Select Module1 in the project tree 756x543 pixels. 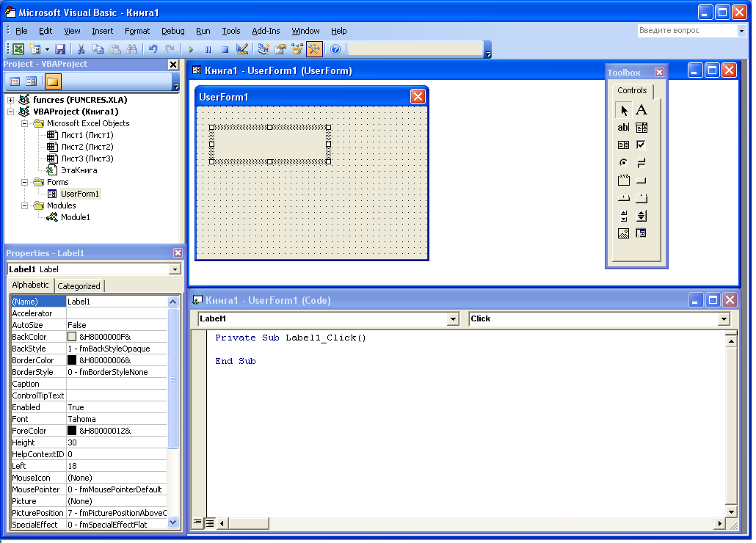click(75, 217)
